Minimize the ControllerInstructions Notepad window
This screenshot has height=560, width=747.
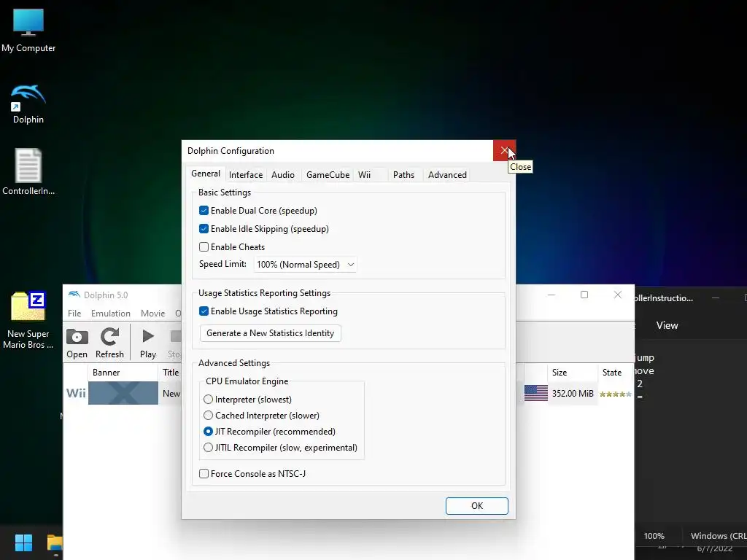click(715, 298)
